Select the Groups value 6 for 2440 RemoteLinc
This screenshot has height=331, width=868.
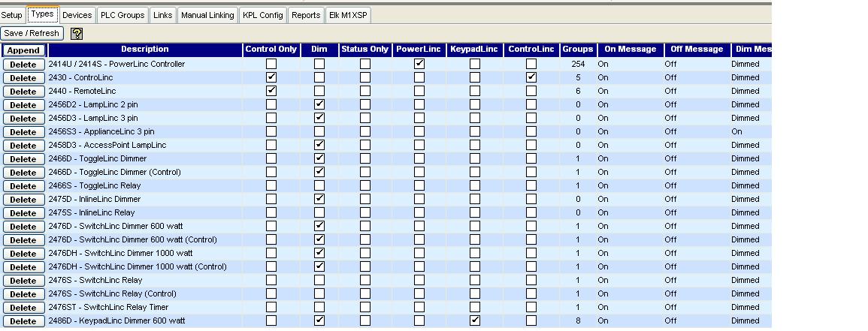coord(578,91)
